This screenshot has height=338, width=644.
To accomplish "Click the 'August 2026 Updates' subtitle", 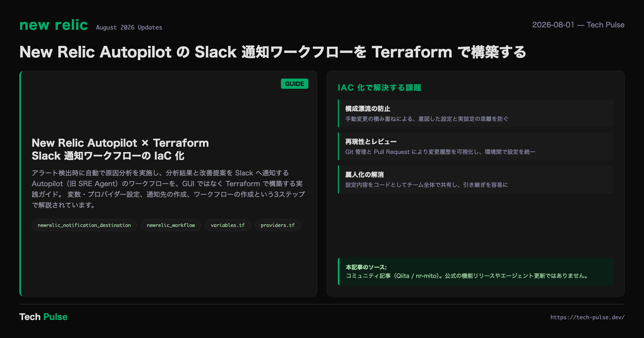I will click(129, 27).
